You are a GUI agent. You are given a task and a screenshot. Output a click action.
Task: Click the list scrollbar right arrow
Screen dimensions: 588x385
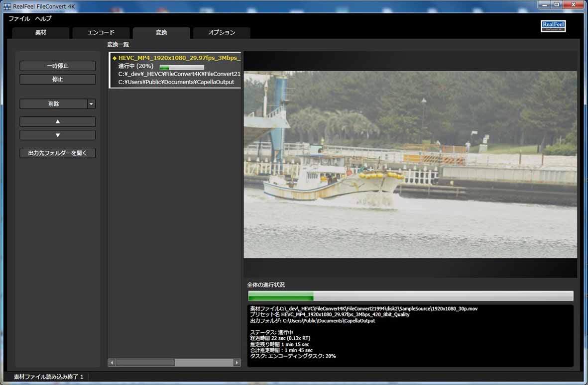(x=236, y=363)
